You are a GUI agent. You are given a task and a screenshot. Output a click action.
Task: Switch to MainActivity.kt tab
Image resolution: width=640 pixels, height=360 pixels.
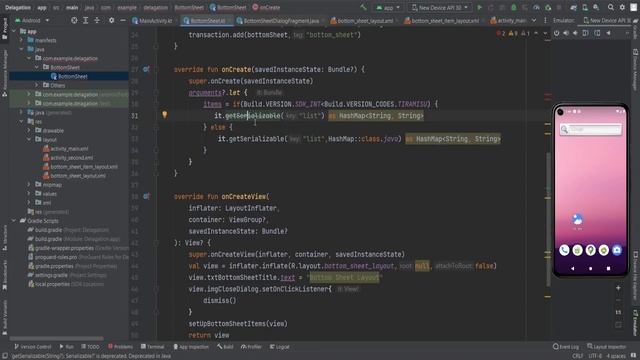[153, 20]
